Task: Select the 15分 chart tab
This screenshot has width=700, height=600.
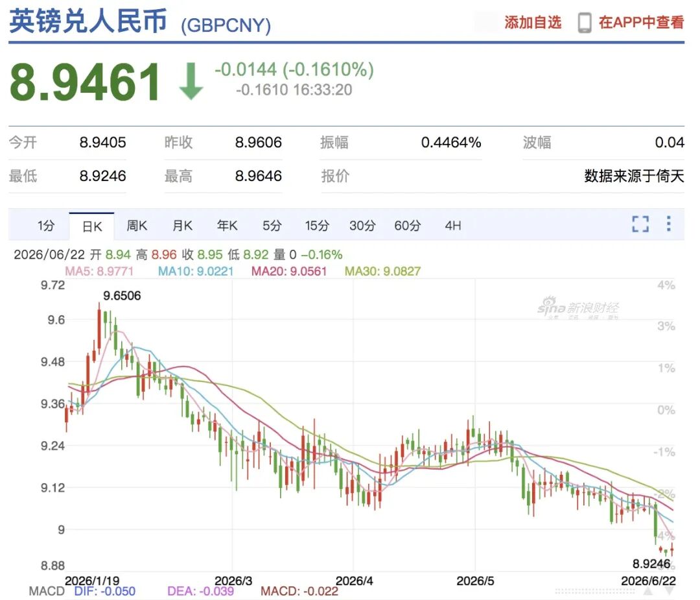Action: click(317, 225)
